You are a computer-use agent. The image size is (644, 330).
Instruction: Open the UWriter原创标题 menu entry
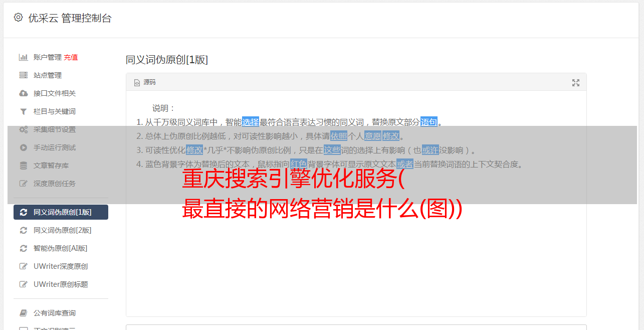point(61,284)
